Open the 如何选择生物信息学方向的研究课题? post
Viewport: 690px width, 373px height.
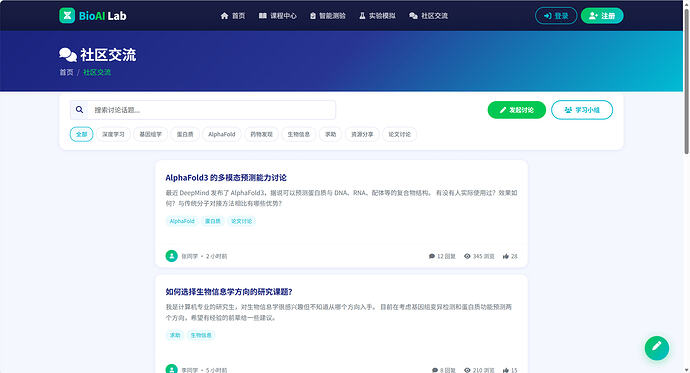point(229,292)
